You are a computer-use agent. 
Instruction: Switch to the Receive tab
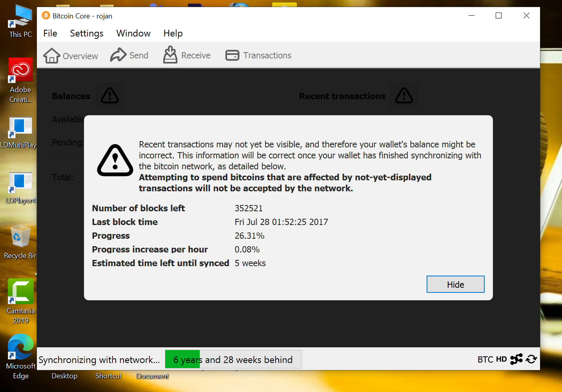[187, 55]
